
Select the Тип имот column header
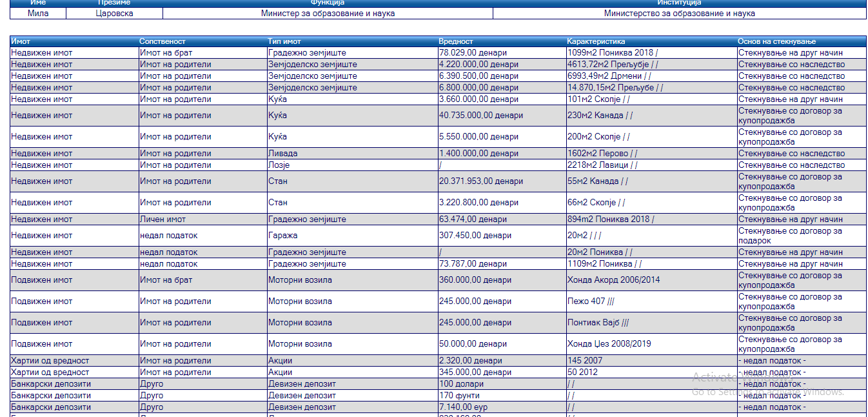pos(284,41)
